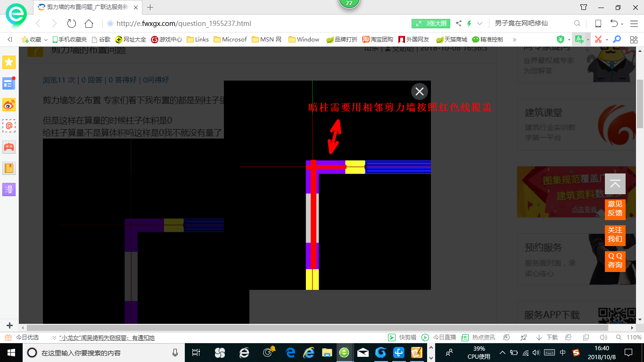Screen dimensions: 644x362
Task: Open the extensions manager grid icon
Action: tap(634, 40)
